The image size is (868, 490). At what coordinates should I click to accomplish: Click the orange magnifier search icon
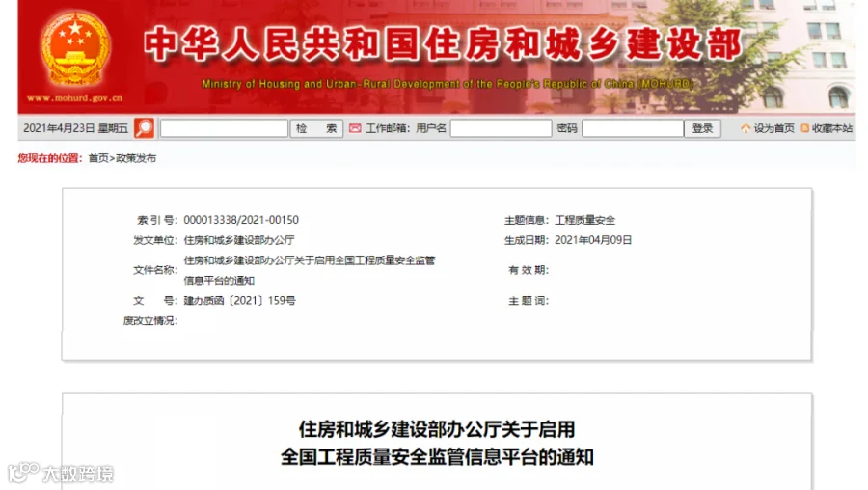pos(144,128)
